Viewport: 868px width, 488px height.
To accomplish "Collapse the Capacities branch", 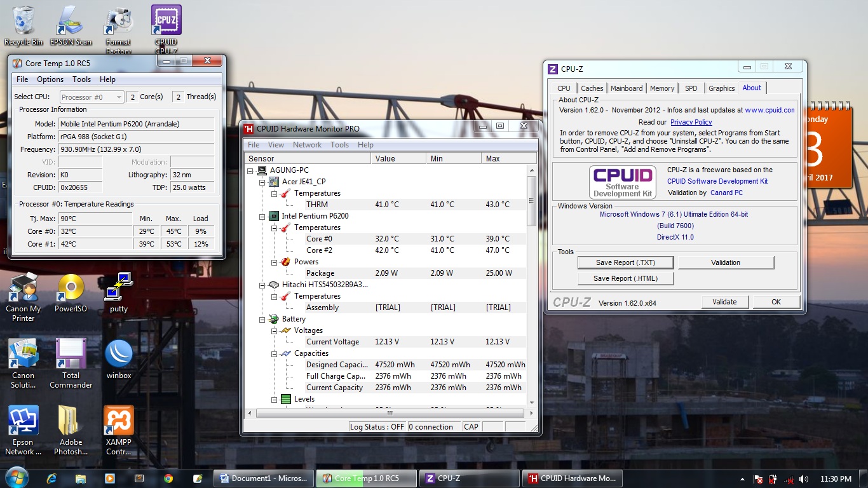I will click(x=275, y=353).
